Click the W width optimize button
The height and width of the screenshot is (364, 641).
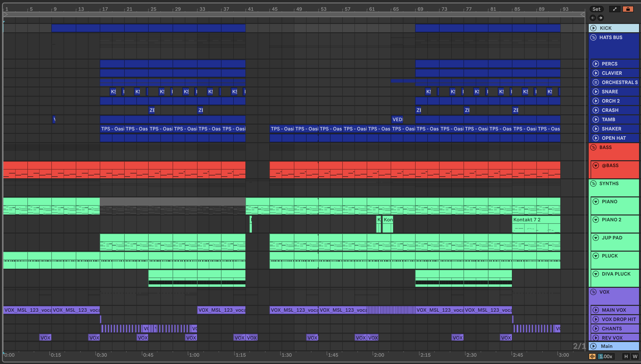pyautogui.click(x=635, y=356)
